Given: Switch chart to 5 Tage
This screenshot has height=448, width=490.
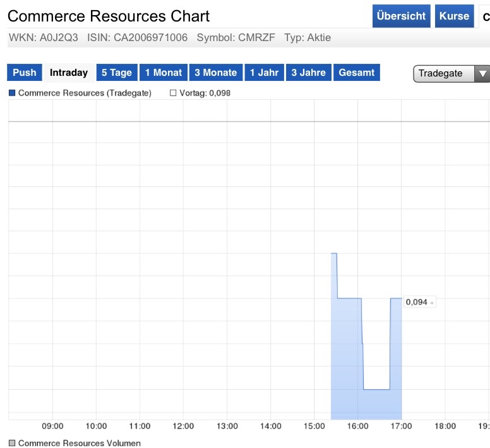Looking at the screenshot, I should tap(117, 73).
